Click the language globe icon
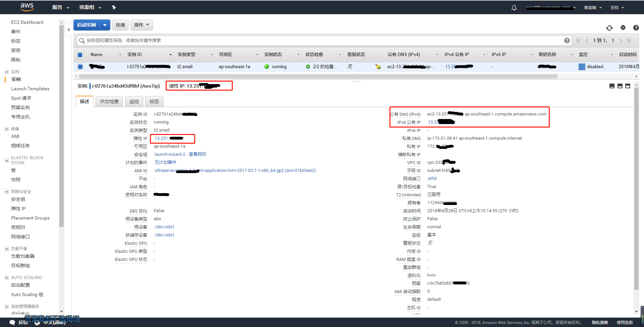The image size is (644, 327). [37, 322]
